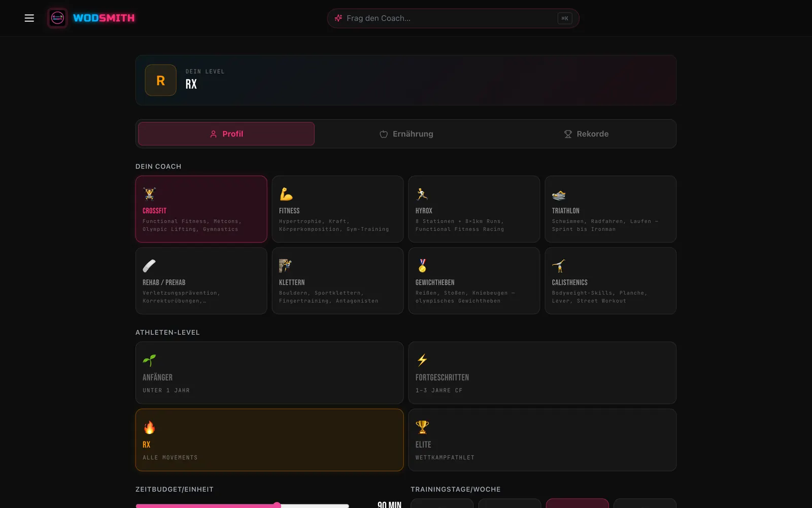
Task: Click the lightning bolt Fortgeschritten icon
Action: [422, 360]
